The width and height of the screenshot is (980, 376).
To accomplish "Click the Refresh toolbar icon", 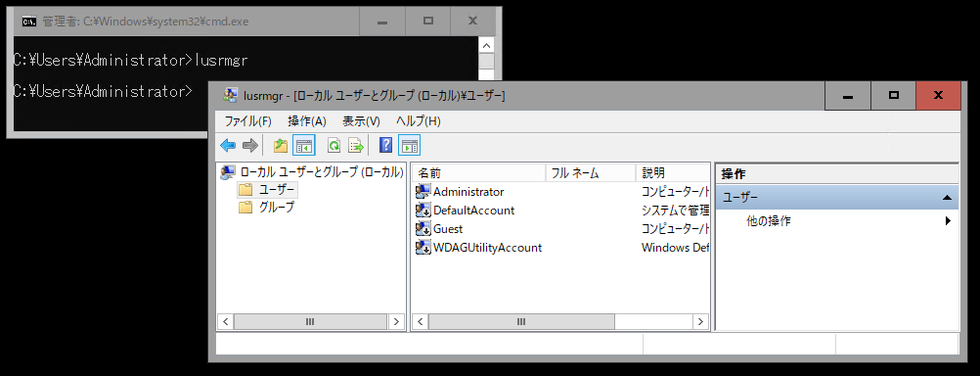I will (334, 146).
